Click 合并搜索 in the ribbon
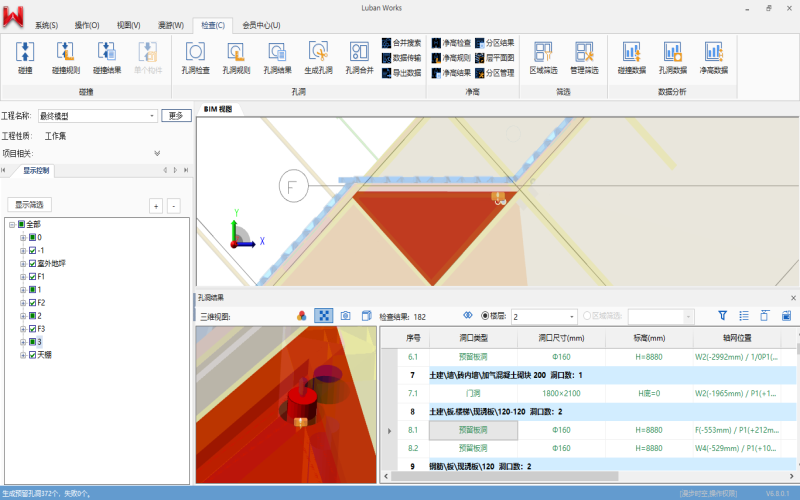The image size is (800, 500). tap(402, 43)
